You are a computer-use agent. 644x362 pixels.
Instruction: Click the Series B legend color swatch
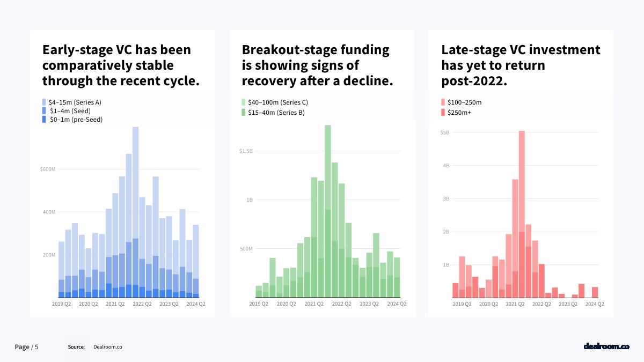(244, 112)
